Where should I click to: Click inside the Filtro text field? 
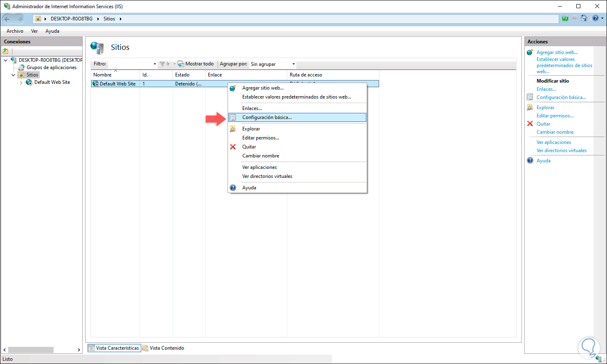tap(130, 64)
